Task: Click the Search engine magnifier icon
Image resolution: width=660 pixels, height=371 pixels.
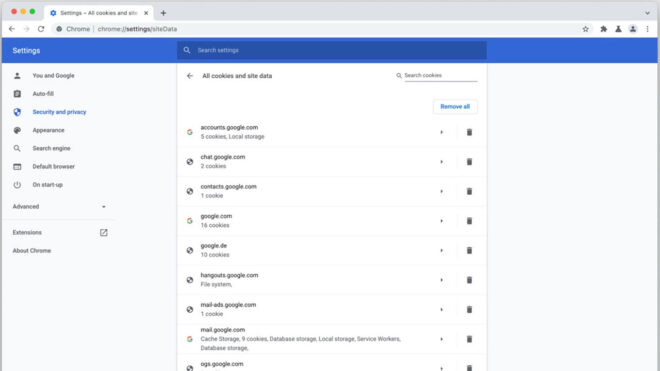Action: [x=17, y=148]
